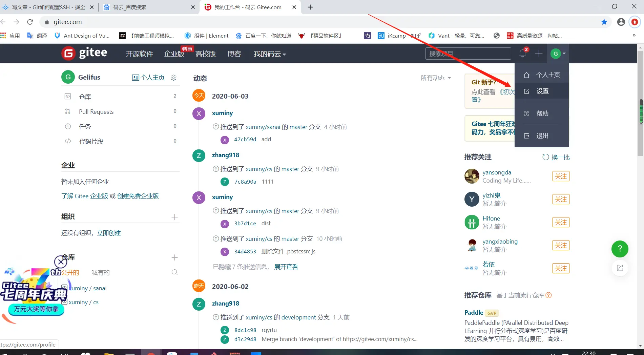Open the 个人主页 link beside Gelifus

click(148, 78)
